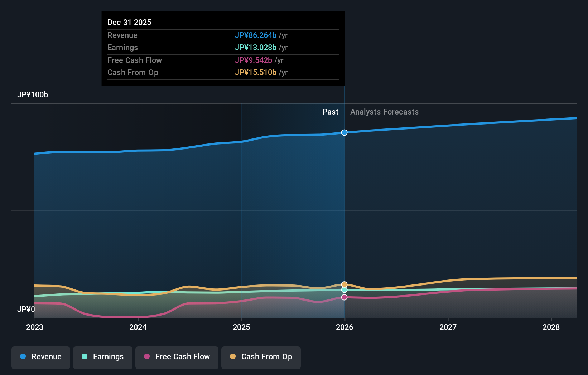This screenshot has height=375, width=588.
Task: Select the orange Cash From Op marker on the chart
Action: [x=344, y=284]
